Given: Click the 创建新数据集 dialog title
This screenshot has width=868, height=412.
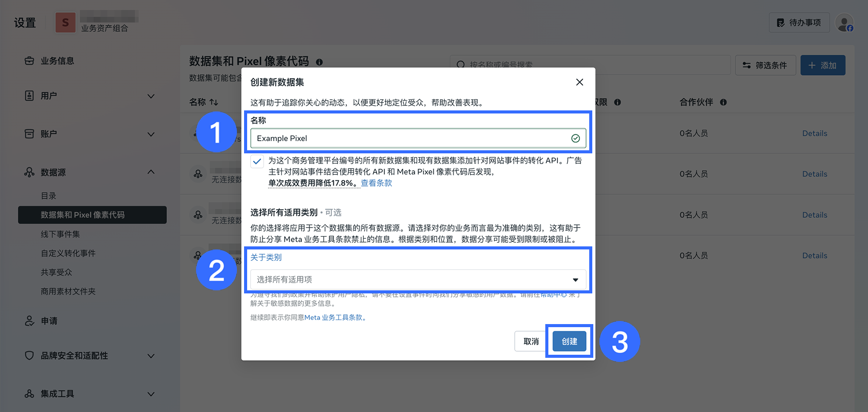Looking at the screenshot, I should pyautogui.click(x=277, y=82).
